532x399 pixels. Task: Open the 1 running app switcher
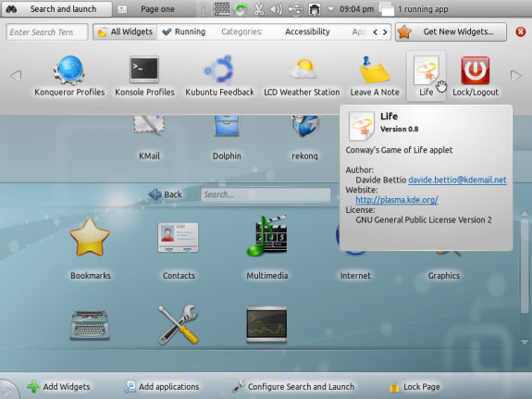click(414, 9)
